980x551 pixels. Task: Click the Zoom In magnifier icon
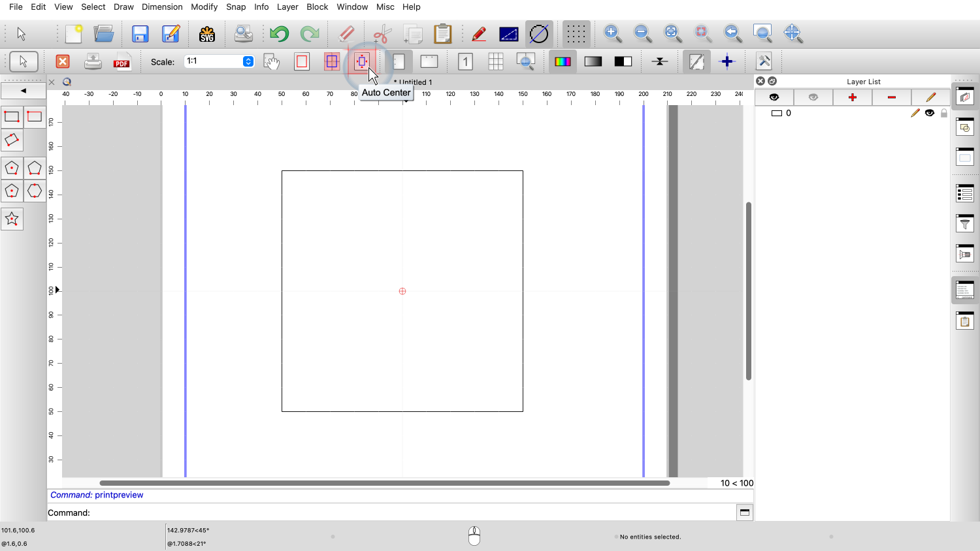point(612,33)
